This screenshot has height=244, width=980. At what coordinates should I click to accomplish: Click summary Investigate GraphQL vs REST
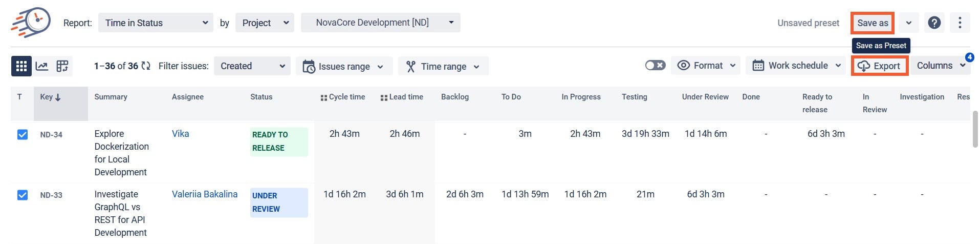tap(120, 213)
